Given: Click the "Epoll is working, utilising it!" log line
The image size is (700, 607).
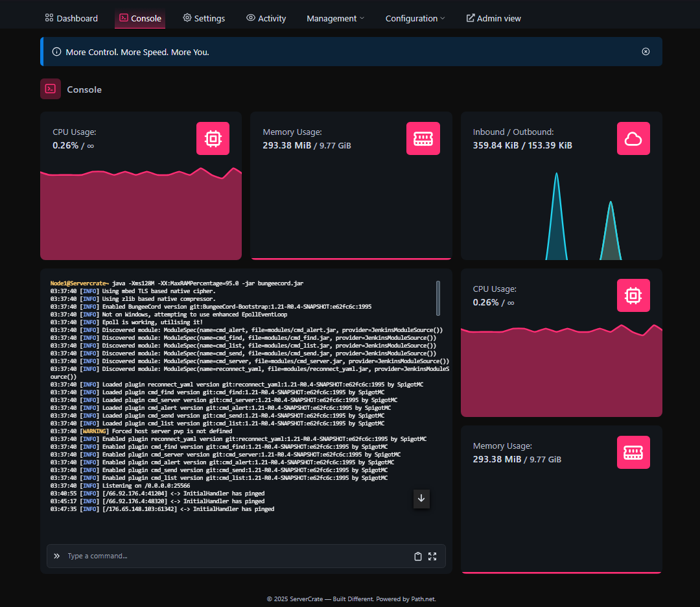Looking at the screenshot, I should click(126, 322).
